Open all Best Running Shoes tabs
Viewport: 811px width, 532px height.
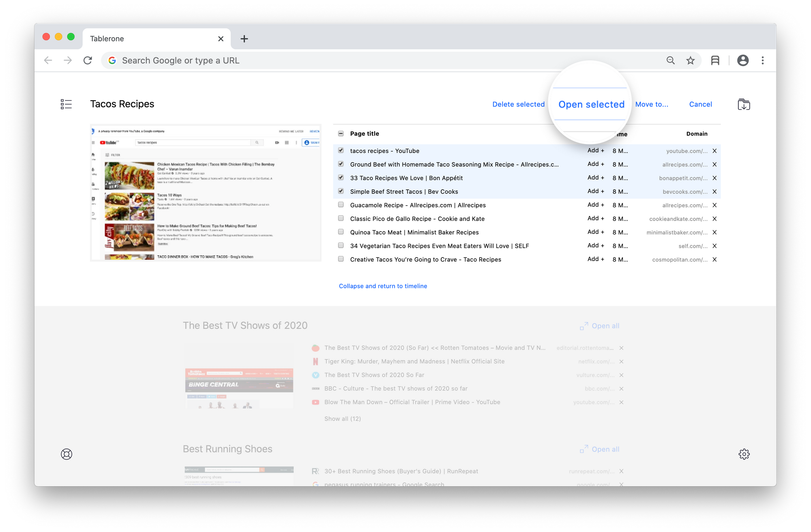pyautogui.click(x=599, y=449)
